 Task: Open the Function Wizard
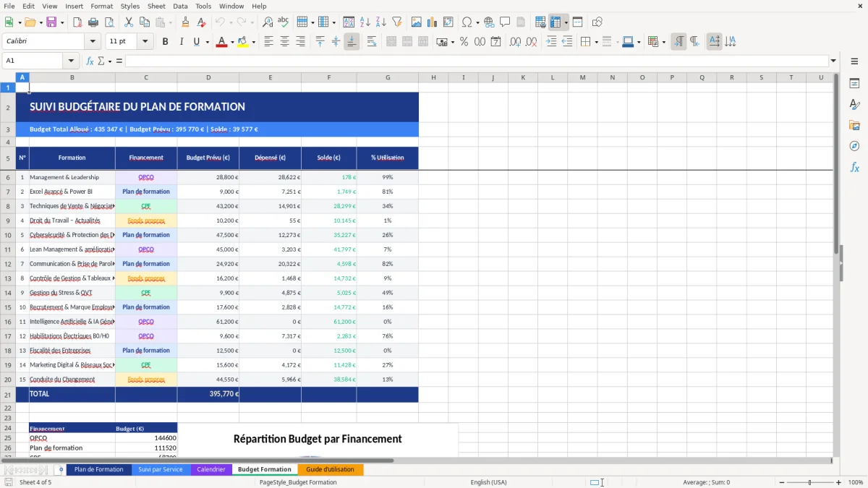90,61
